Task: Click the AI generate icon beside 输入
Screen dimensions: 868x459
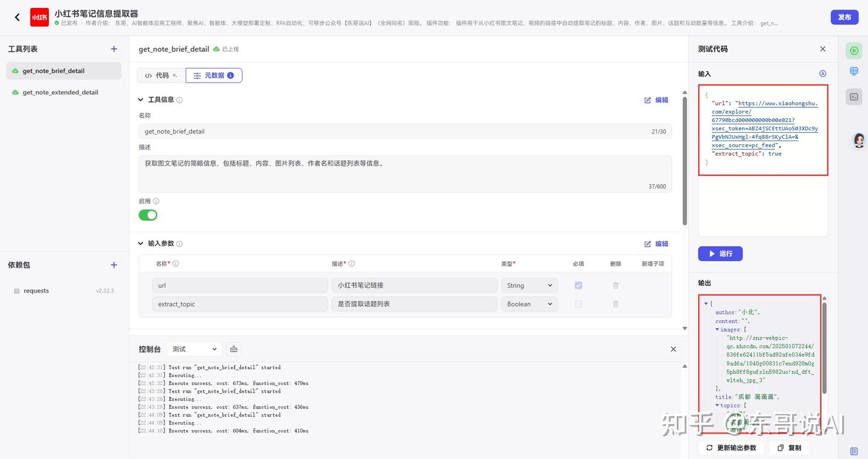Action: pyautogui.click(x=823, y=74)
